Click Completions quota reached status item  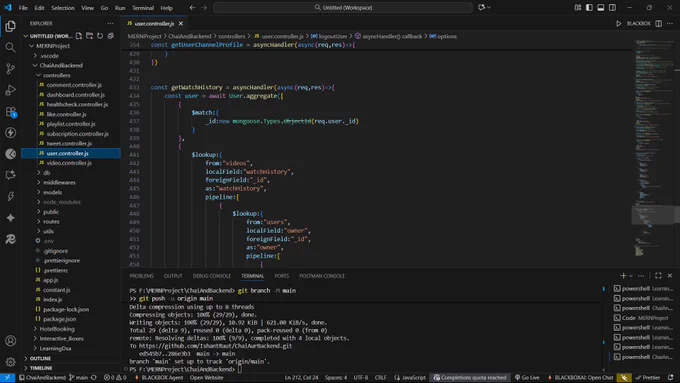tap(470, 377)
